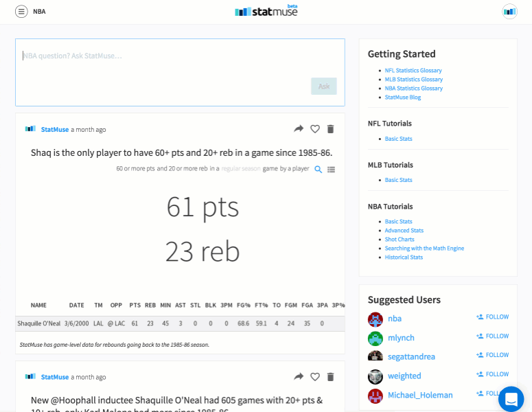Open the chat support bubble
The width and height of the screenshot is (532, 412).
[x=511, y=399]
